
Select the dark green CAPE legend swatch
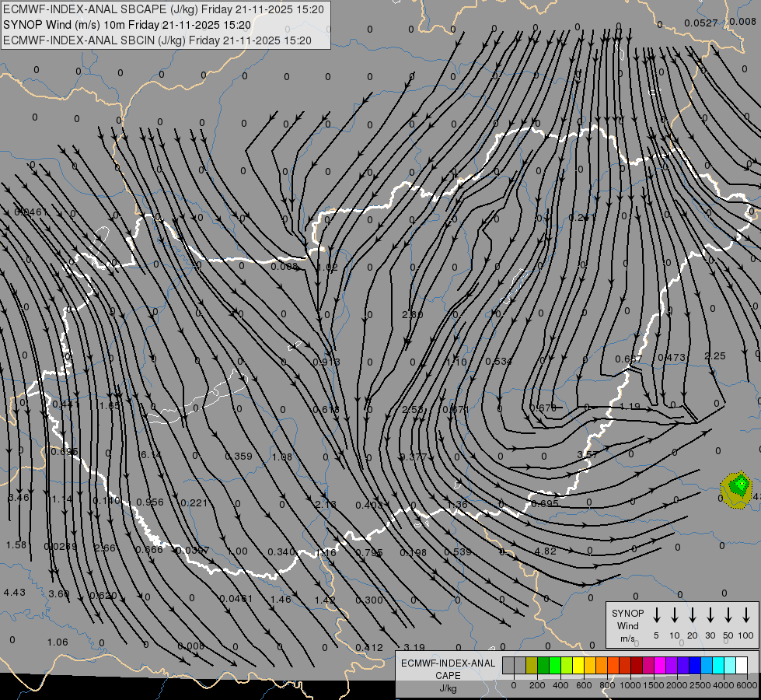point(543,666)
